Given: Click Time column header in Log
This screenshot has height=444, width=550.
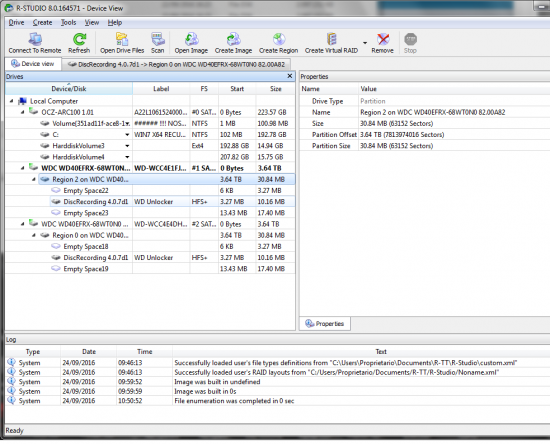Looking at the screenshot, I should tap(145, 351).
